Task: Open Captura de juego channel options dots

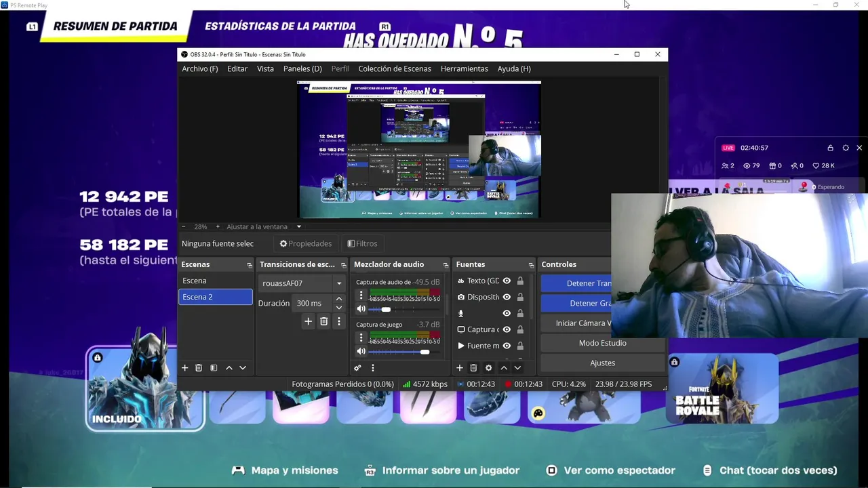Action: (x=361, y=338)
